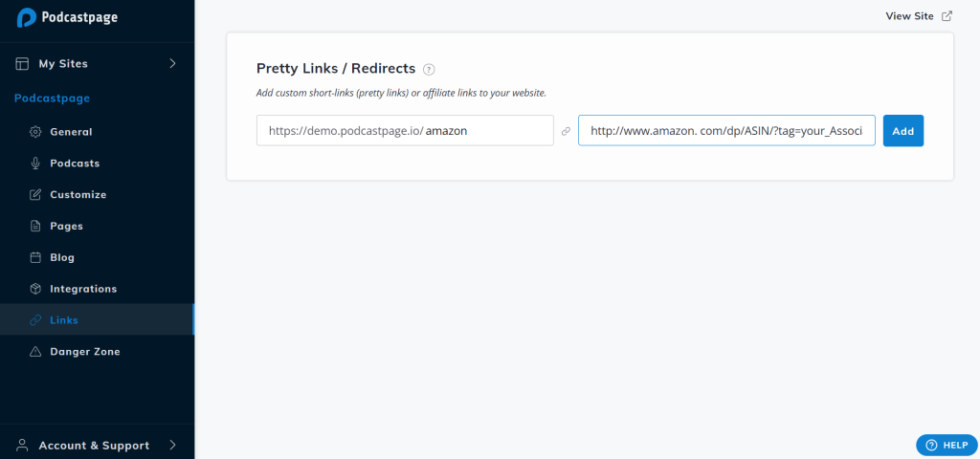Click the Pages document icon
The image size is (980, 459).
pyautogui.click(x=35, y=227)
